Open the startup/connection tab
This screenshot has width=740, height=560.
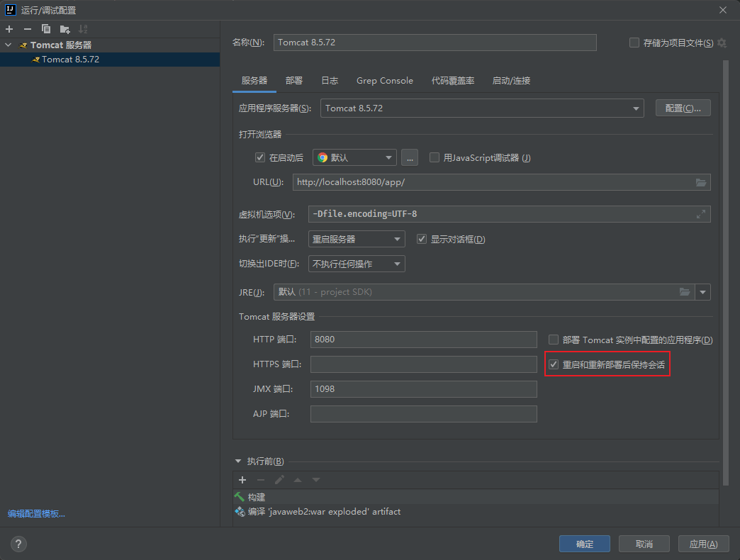click(x=511, y=81)
